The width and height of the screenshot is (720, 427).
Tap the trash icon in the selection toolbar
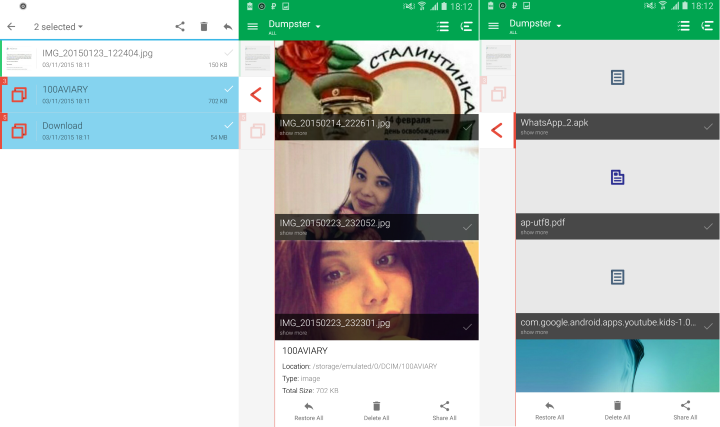pos(204,27)
